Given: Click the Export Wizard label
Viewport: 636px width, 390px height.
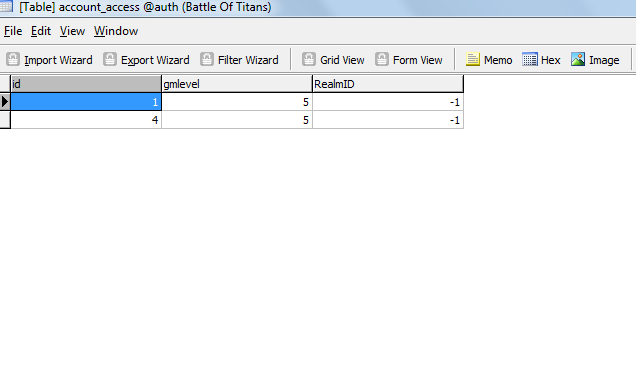Looking at the screenshot, I should pos(155,60).
